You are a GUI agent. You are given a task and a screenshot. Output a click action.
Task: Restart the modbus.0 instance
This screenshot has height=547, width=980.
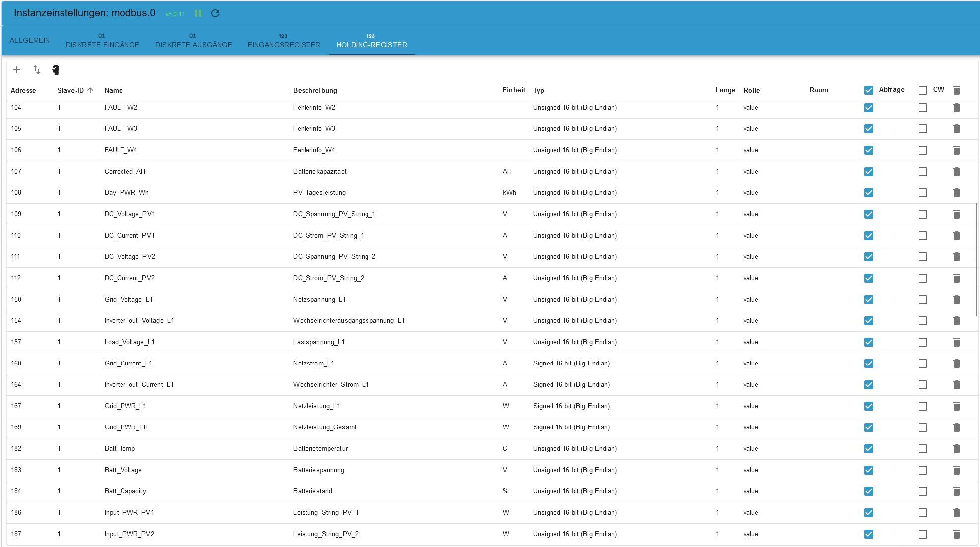[x=215, y=13]
